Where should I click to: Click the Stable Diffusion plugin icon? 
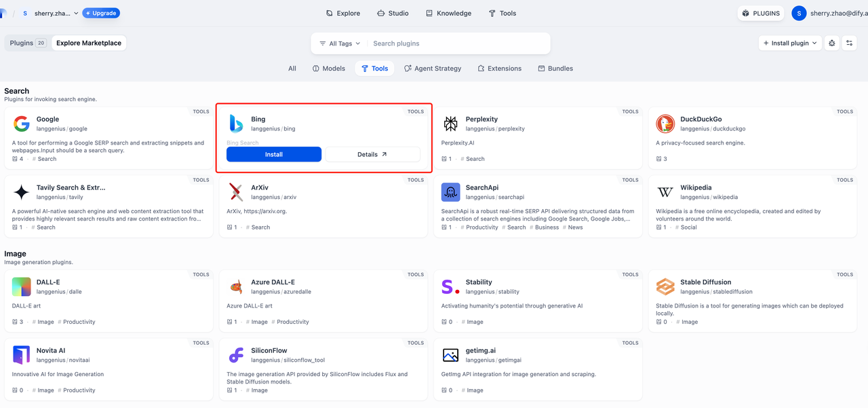tap(665, 286)
